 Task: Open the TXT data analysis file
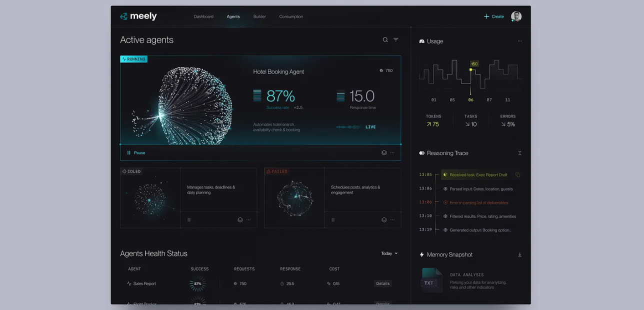pyautogui.click(x=432, y=280)
